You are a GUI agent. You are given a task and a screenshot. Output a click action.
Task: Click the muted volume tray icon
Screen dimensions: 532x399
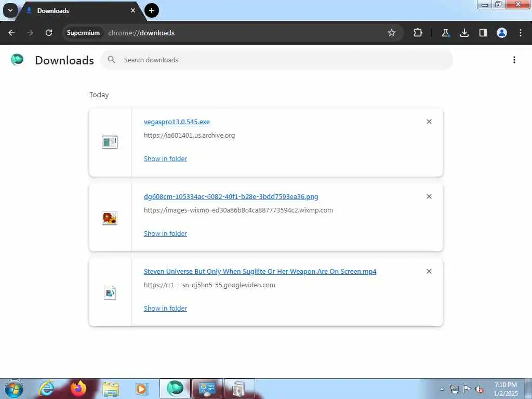[x=480, y=389]
